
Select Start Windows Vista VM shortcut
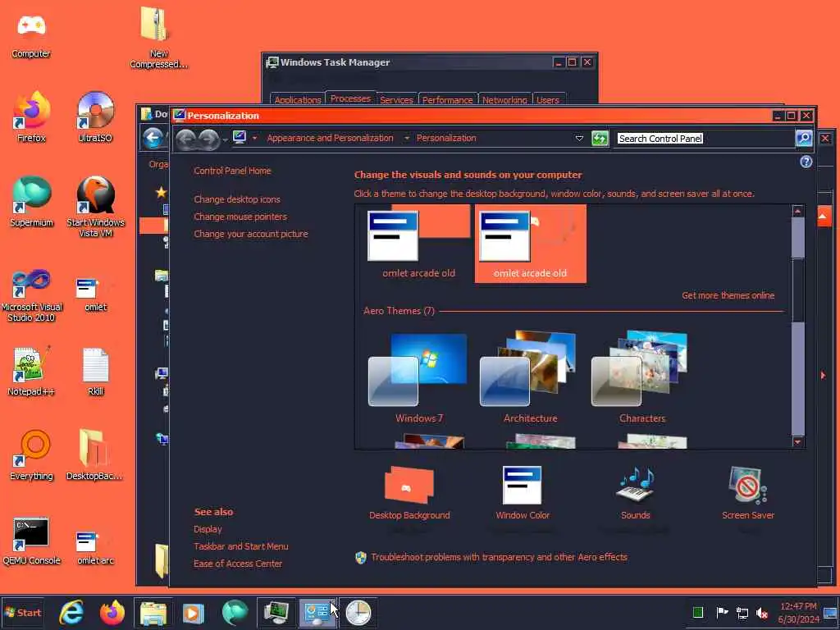pyautogui.click(x=95, y=207)
